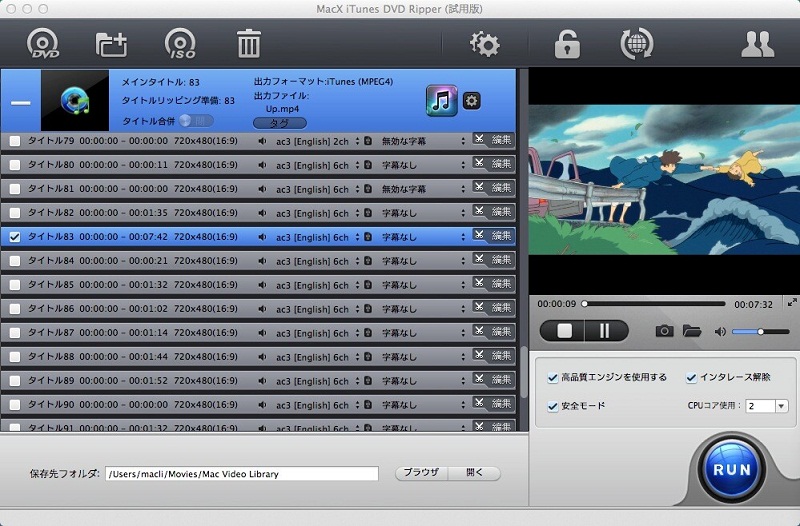
Task: Click scissors icon for Title 86
Action: point(479,307)
